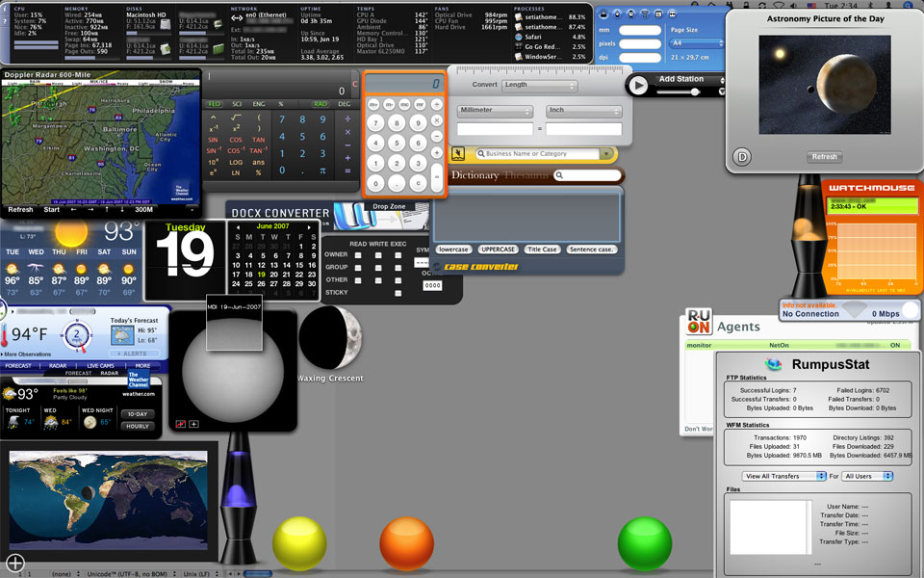The image size is (924, 578).
Task: Open the LIVE CAMS tab in weather widget
Action: tap(101, 366)
